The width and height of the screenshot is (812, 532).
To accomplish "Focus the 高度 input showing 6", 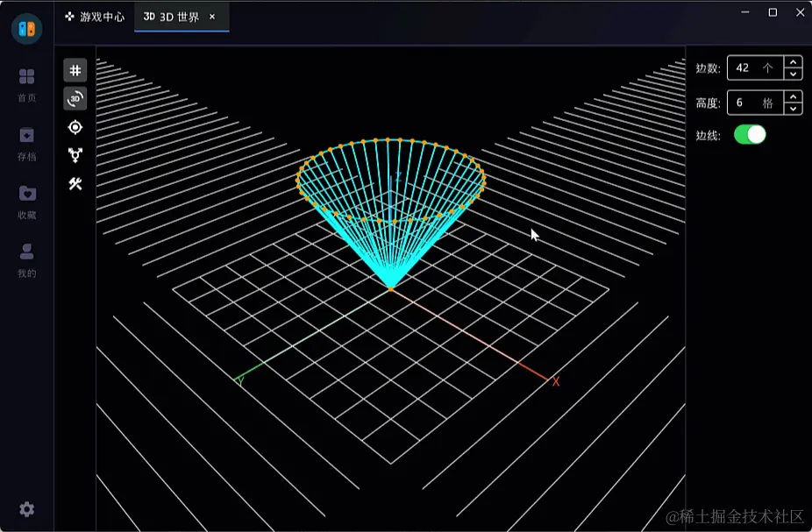I will coord(755,103).
